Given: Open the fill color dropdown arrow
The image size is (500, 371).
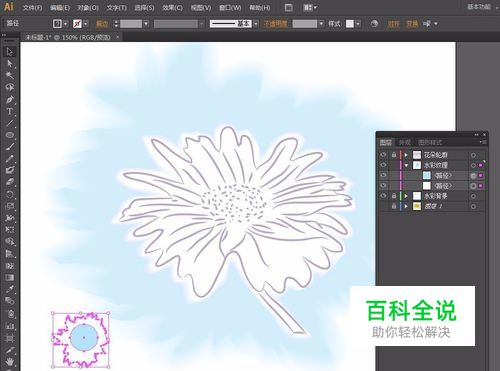Looking at the screenshot, I should point(65,24).
